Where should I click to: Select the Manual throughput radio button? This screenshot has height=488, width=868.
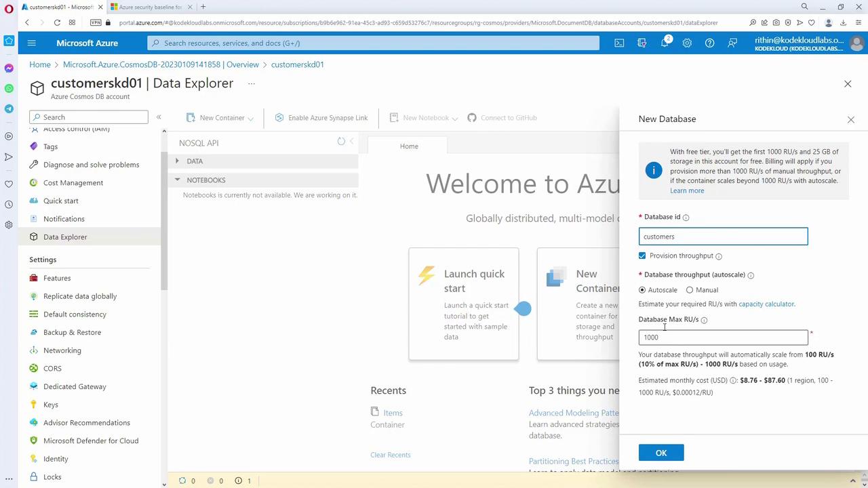point(690,290)
